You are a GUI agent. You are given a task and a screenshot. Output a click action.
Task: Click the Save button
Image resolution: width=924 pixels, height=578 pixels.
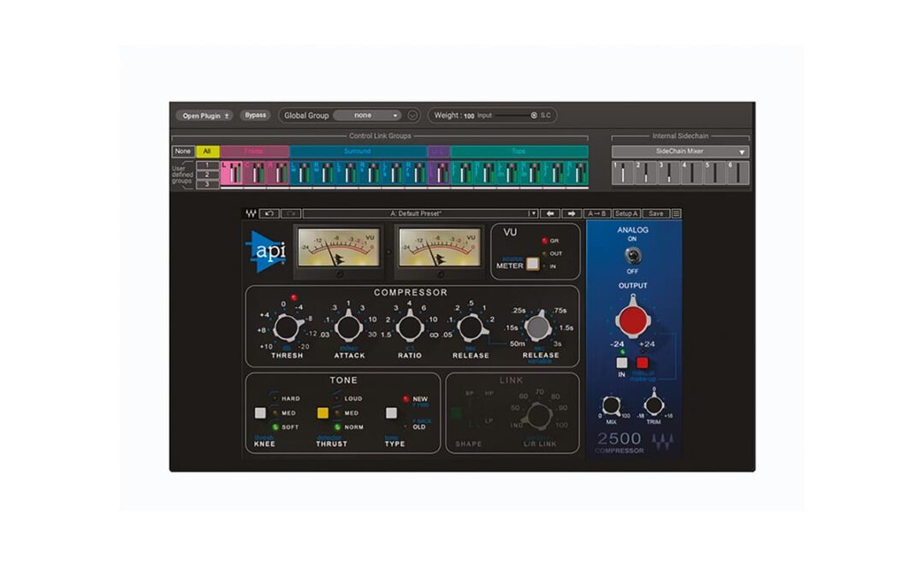tap(656, 213)
